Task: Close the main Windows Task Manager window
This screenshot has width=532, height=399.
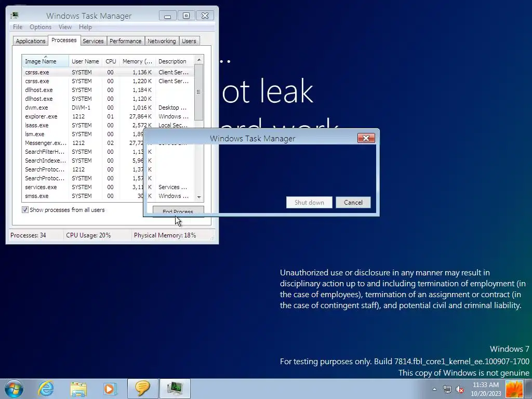Action: 205,16
